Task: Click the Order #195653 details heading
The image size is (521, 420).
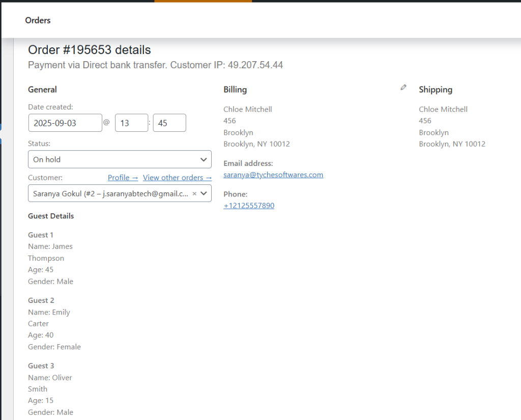Action: coord(89,49)
